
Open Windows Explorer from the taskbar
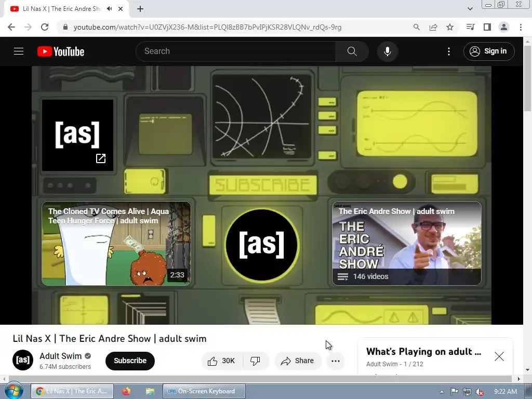[x=150, y=391]
